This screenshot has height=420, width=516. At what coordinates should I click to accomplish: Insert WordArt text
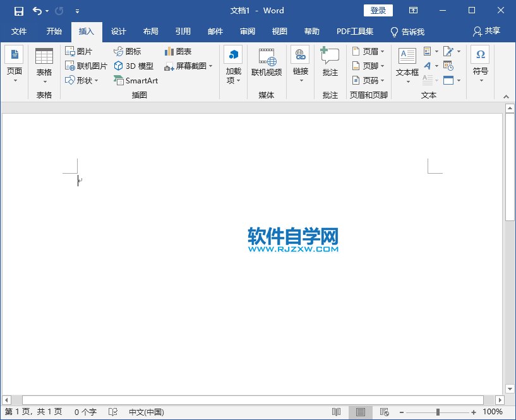coord(426,65)
